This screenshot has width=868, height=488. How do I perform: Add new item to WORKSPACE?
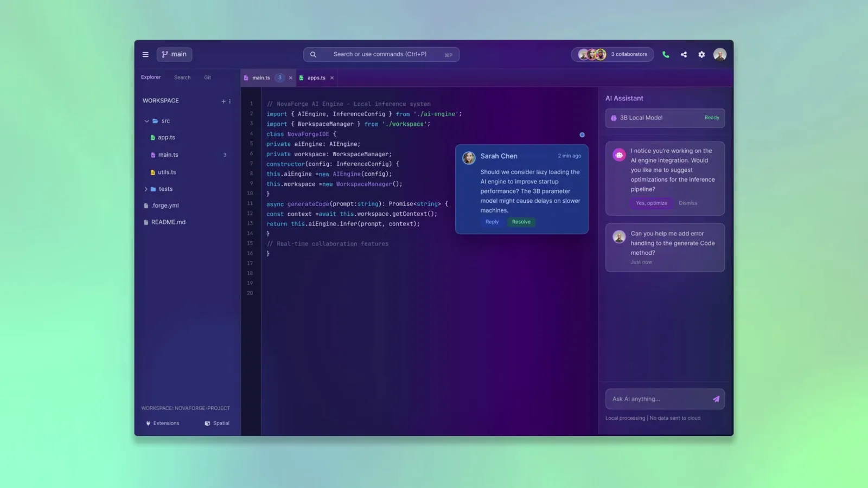[224, 101]
